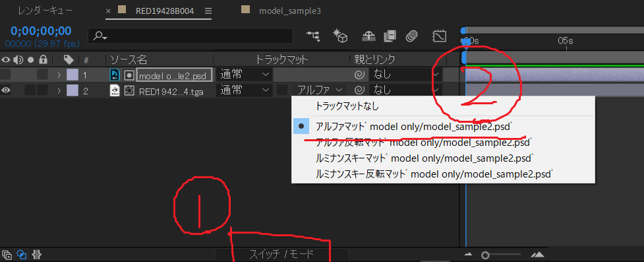Toggle visibility eye of layer 2
The height and width of the screenshot is (262, 644).
point(6,90)
